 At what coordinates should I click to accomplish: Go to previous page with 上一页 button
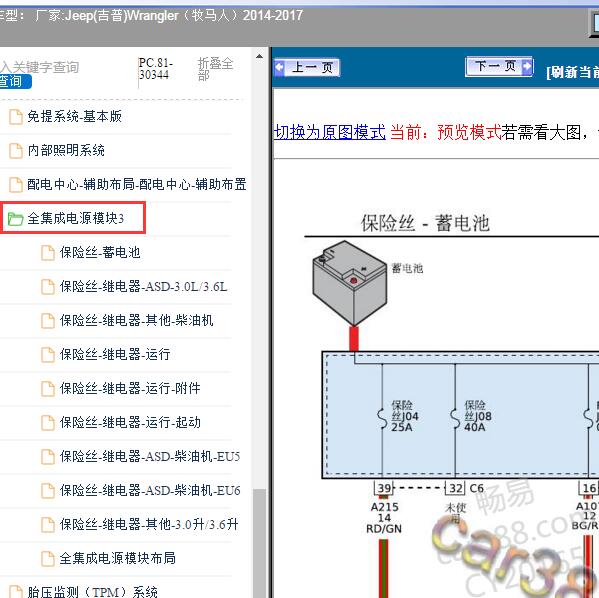307,68
